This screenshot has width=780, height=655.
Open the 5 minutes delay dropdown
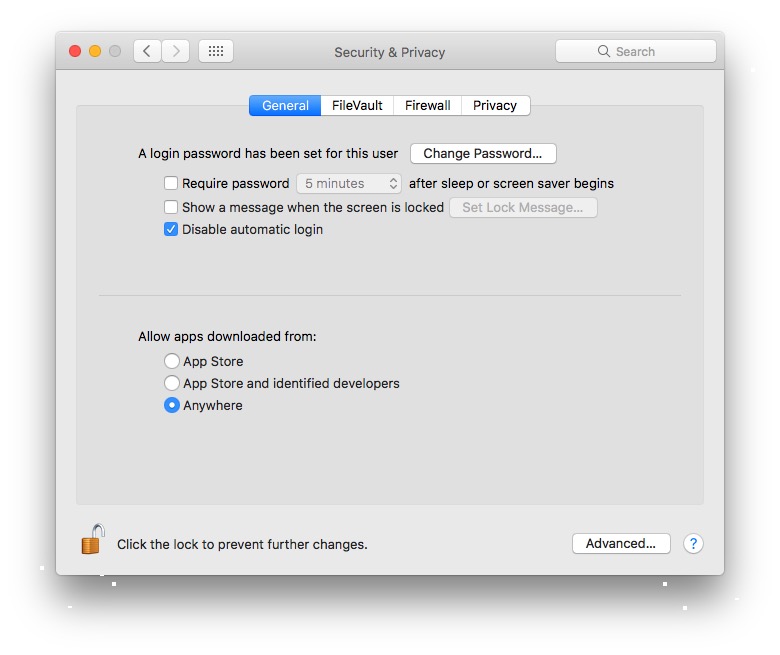tap(349, 184)
